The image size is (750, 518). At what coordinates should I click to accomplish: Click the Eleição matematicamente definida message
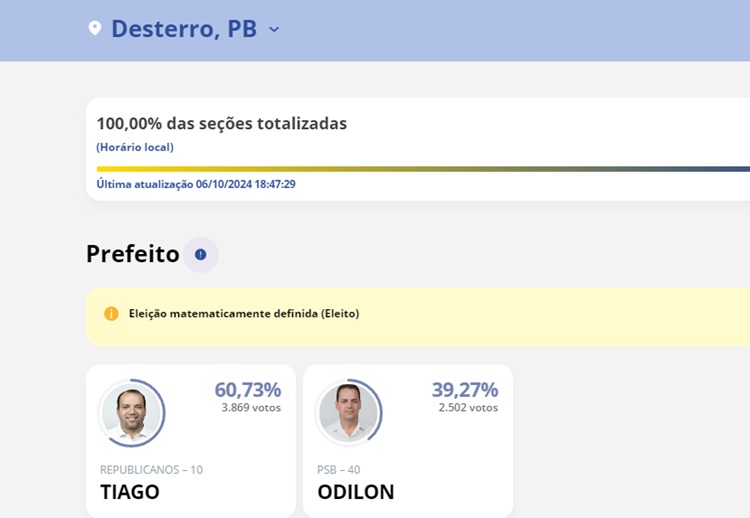point(244,313)
